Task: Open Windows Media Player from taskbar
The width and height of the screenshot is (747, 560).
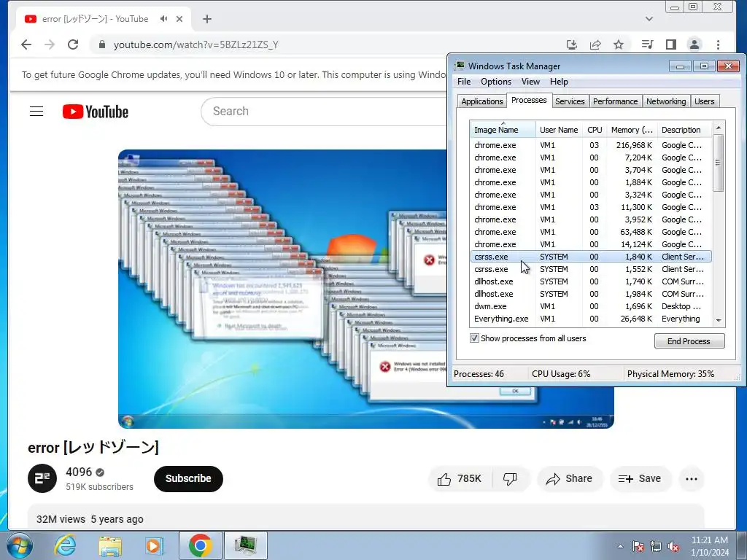Action: point(154,545)
